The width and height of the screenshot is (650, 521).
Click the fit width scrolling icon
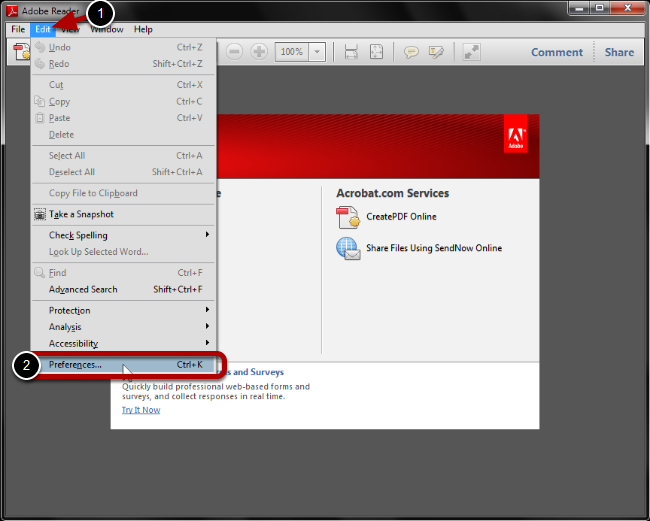pos(351,52)
